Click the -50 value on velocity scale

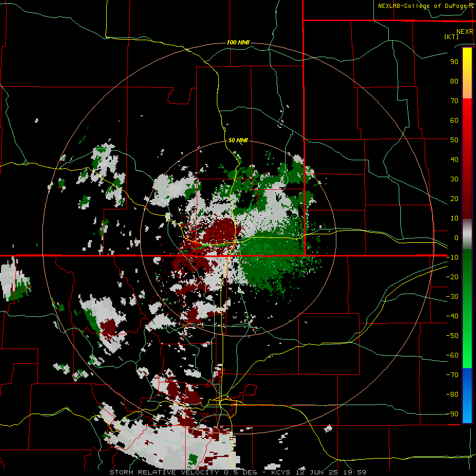[453, 336]
